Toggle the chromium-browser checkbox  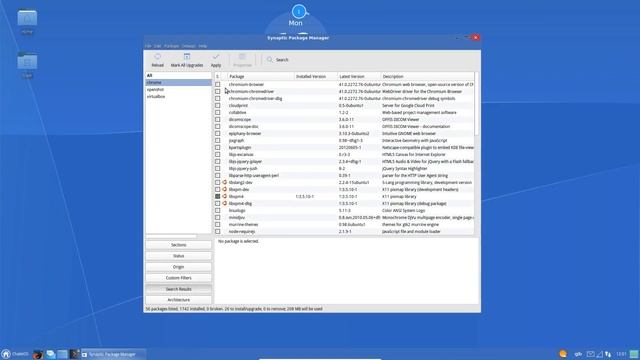coord(218,84)
